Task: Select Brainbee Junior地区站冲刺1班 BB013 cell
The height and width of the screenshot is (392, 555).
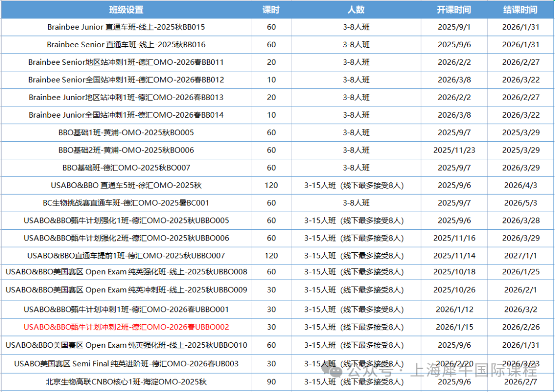Action: click(126, 97)
